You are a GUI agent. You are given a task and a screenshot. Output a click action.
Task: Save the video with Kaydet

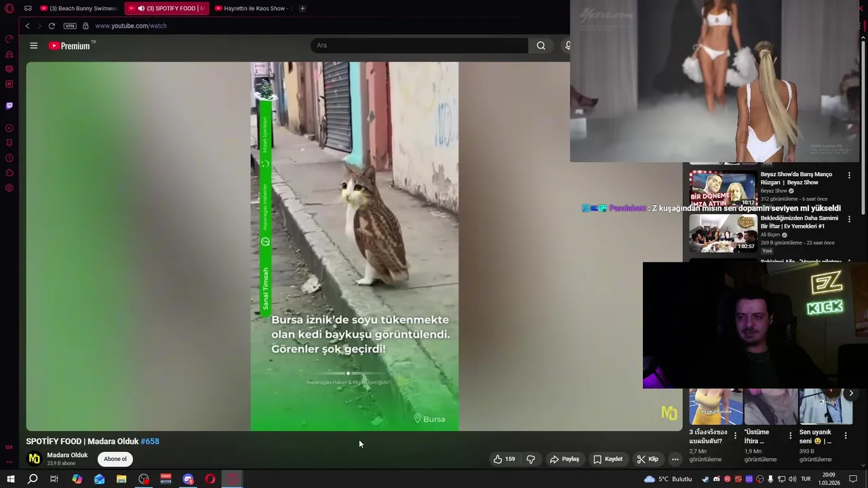[x=608, y=459]
